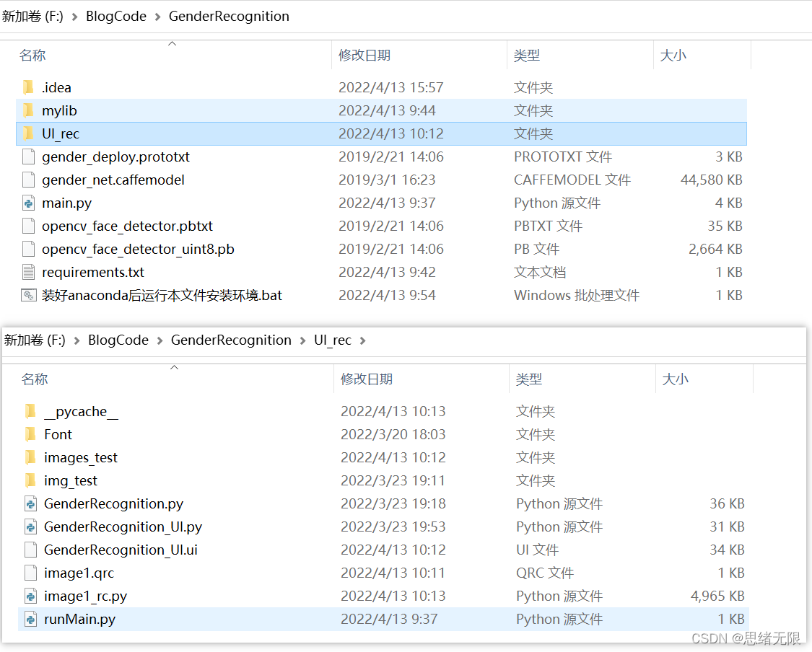Sort by 修改日期 column in lower window
812x652 pixels.
pos(366,379)
